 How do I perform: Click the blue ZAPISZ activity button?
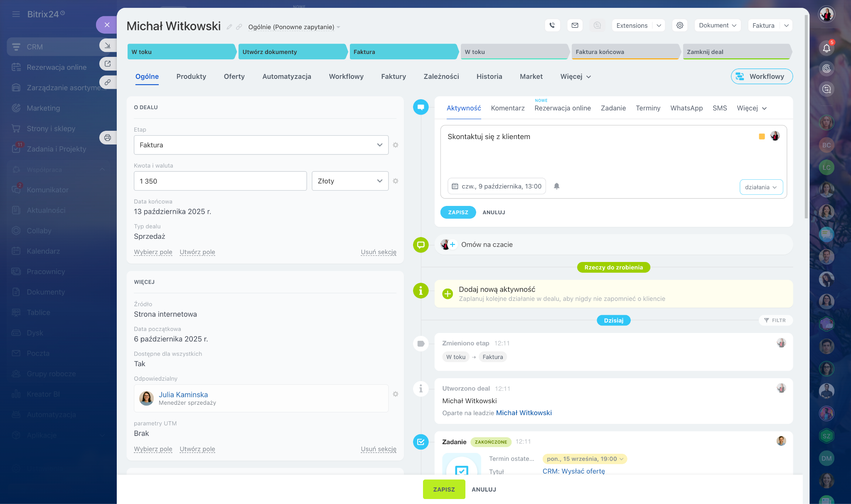[458, 212]
